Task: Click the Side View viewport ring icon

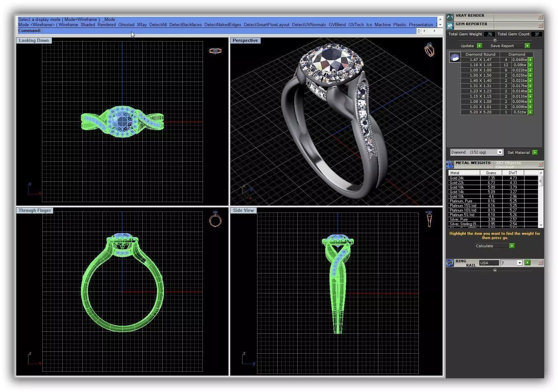Action: 429,219
